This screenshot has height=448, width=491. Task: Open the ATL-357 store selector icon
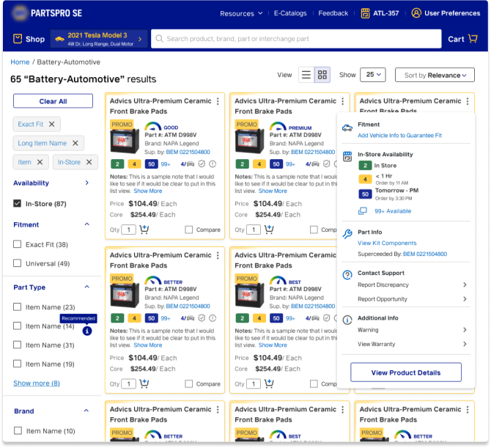tap(365, 13)
